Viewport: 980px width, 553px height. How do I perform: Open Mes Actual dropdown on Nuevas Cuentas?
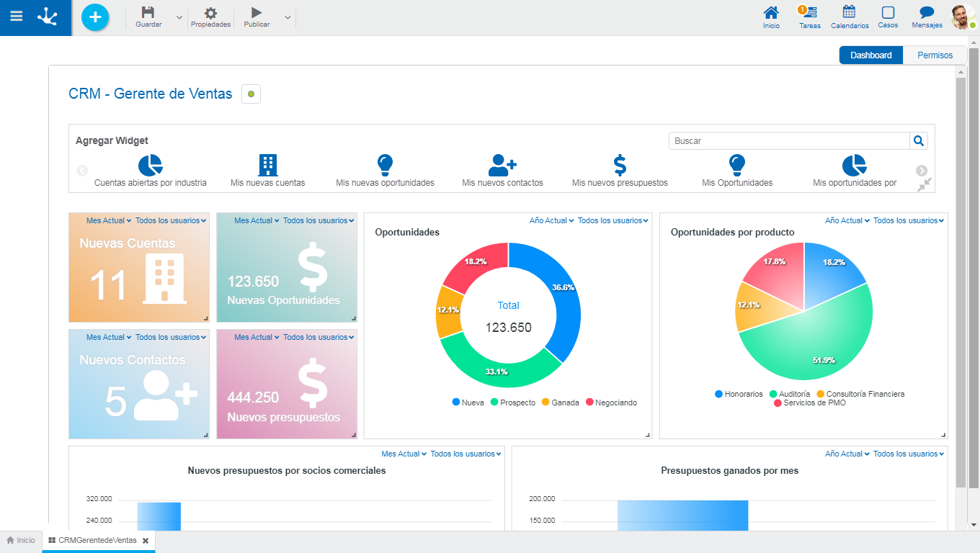click(109, 220)
